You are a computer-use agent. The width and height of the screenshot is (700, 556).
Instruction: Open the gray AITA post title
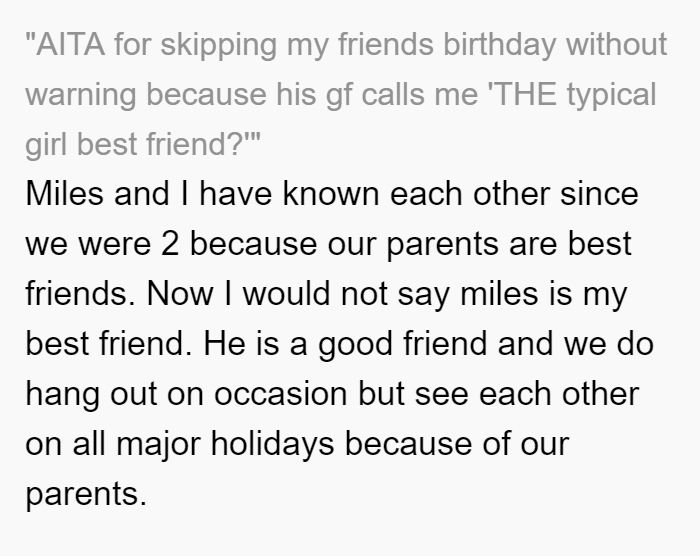[x=346, y=94]
